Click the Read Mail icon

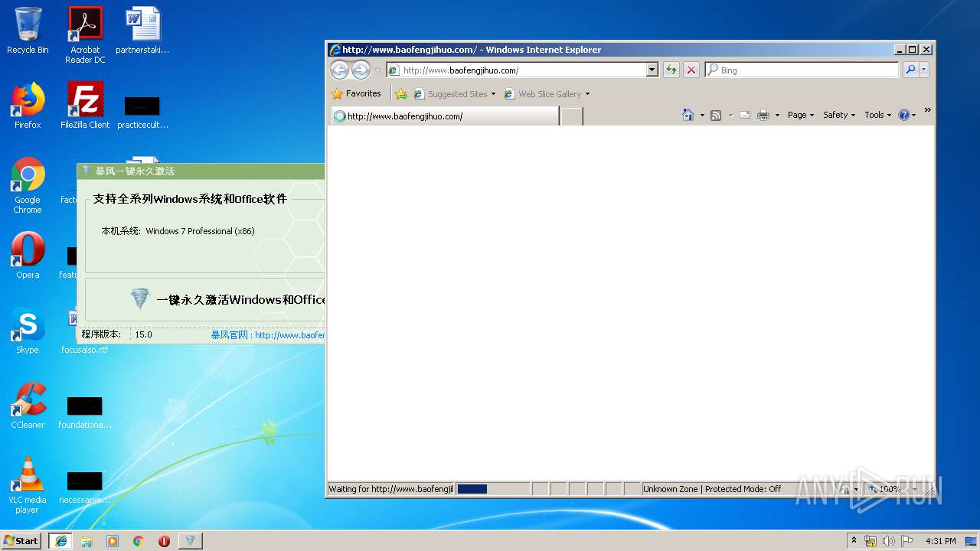coord(744,115)
